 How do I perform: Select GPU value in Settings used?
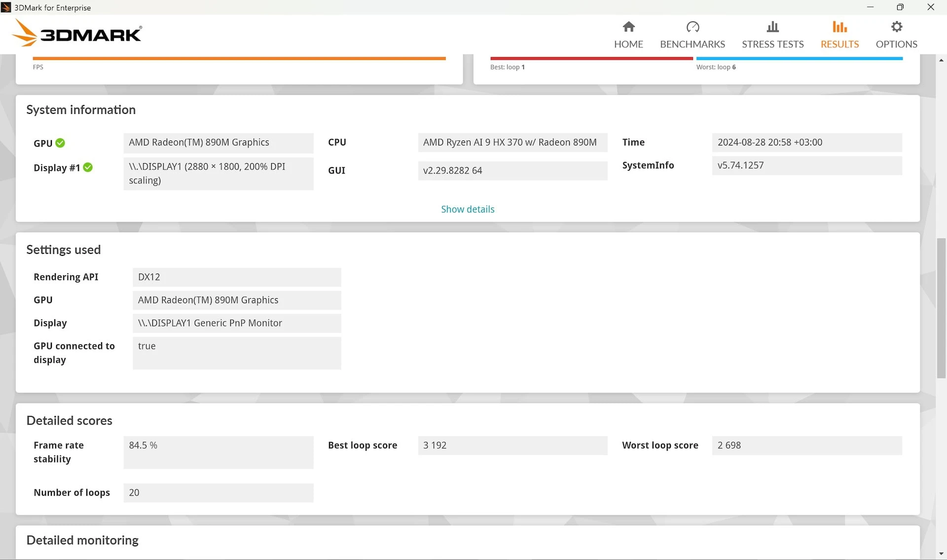tap(237, 300)
